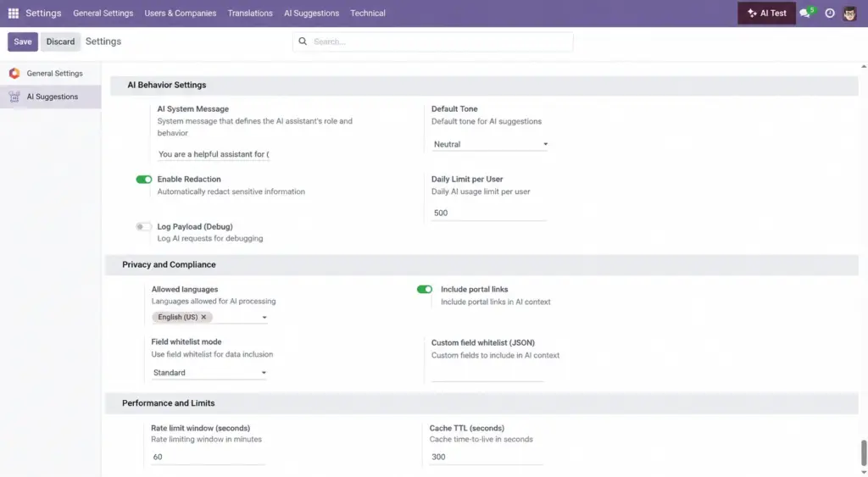The image size is (868, 477).
Task: Click the Settings breadcrumb text
Action: point(103,42)
